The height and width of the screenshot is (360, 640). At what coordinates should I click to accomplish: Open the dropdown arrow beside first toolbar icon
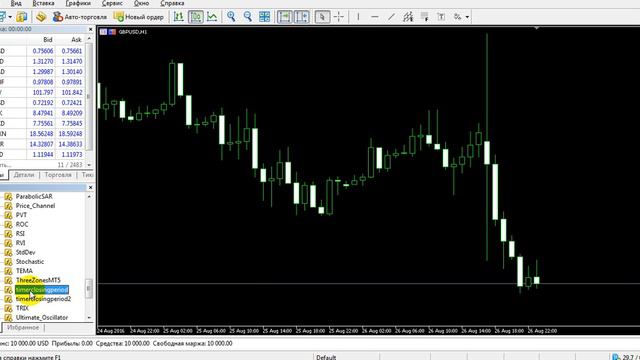click(x=10, y=17)
